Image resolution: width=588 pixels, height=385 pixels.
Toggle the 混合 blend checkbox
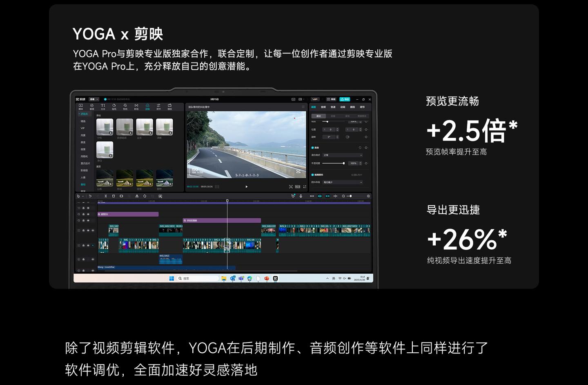pos(312,148)
